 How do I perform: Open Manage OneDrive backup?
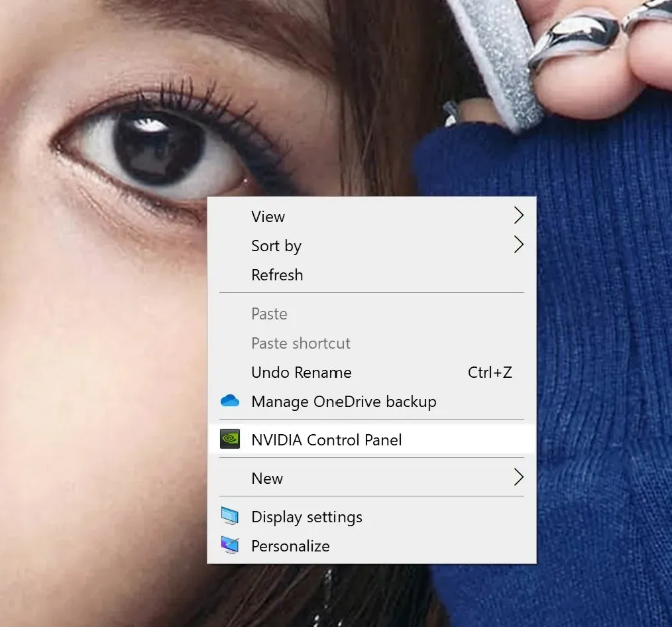click(x=343, y=402)
